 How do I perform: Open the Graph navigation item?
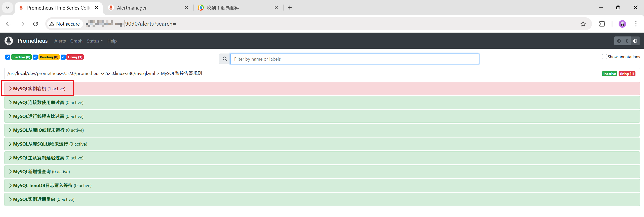coord(76,41)
